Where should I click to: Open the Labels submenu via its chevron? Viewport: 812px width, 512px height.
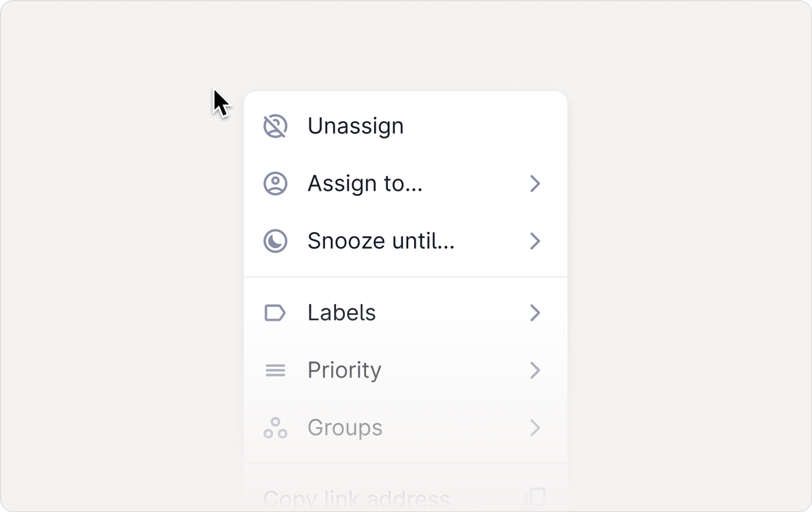pyautogui.click(x=536, y=313)
